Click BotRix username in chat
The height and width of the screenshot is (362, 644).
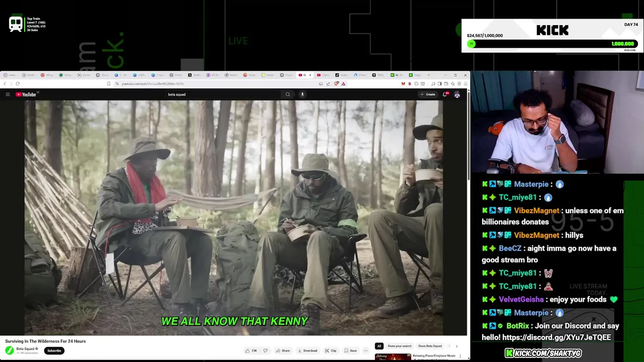[517, 326]
